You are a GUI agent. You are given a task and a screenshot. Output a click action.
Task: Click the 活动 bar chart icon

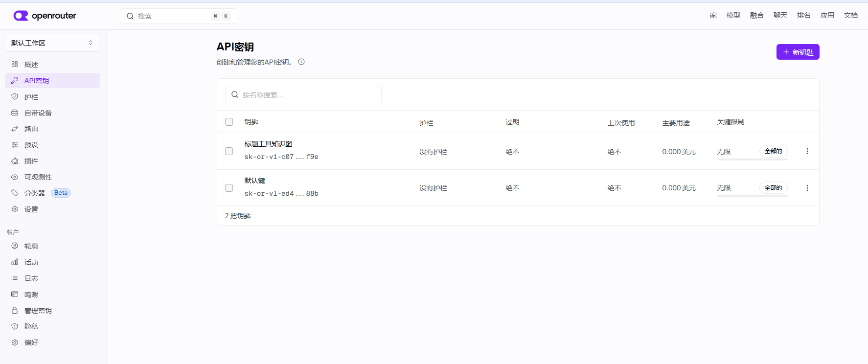[15, 262]
